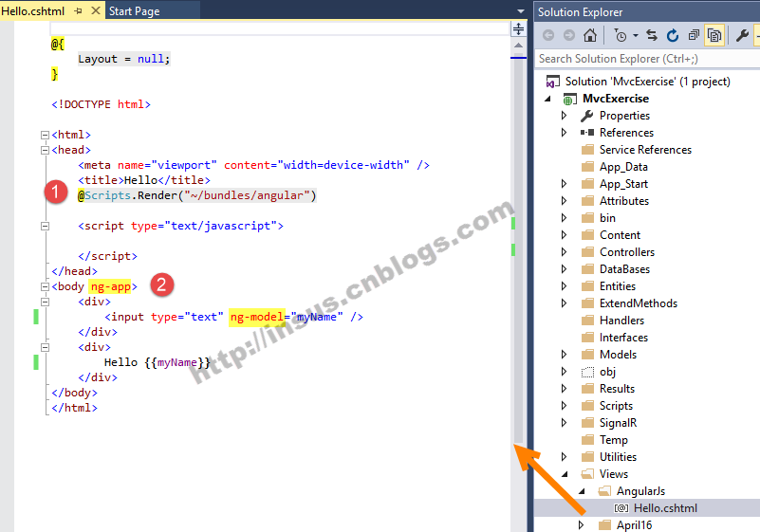This screenshot has height=532, width=760.
Task: Expand the bin folder
Action: [564, 217]
